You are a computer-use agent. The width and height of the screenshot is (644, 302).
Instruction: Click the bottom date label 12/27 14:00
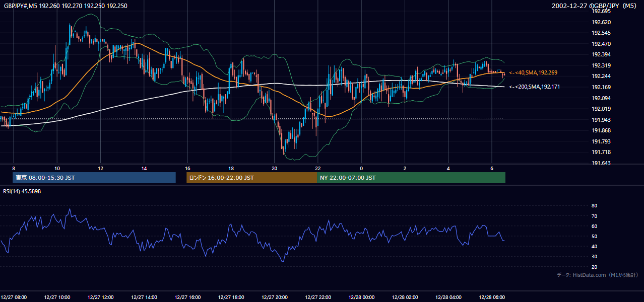144,297
